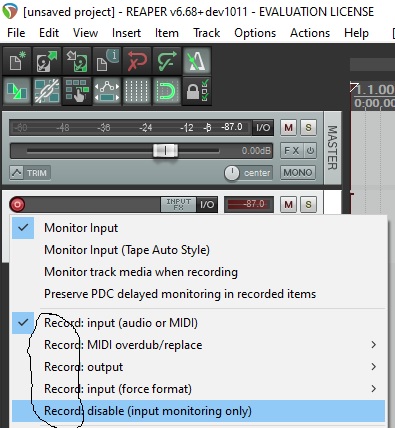Open the Actions menu
The image size is (395, 428).
point(310,33)
